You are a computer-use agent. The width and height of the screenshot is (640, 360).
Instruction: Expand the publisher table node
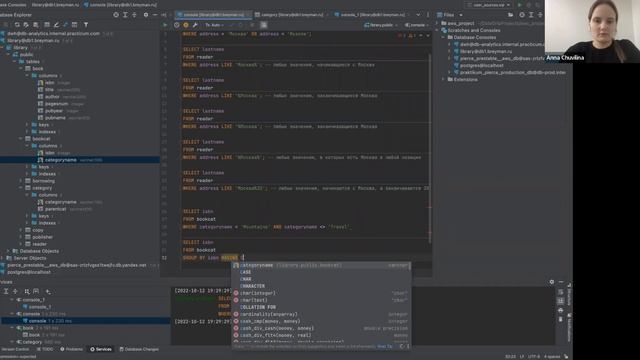(21, 237)
